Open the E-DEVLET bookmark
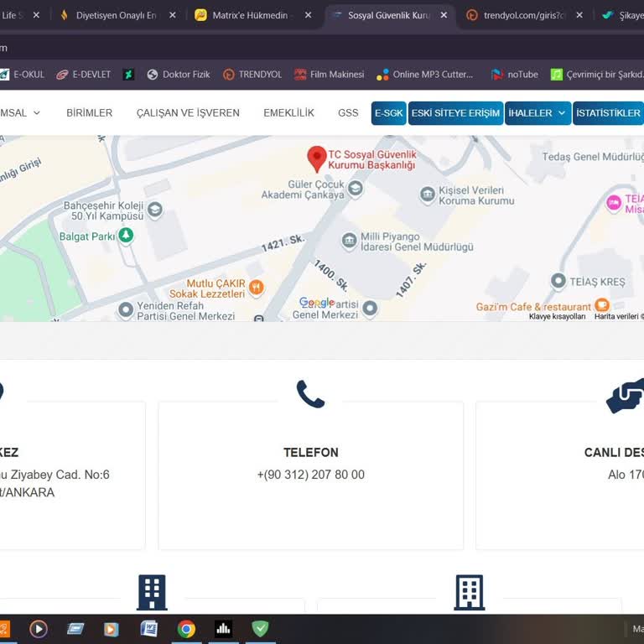This screenshot has height=644, width=644. (x=83, y=75)
